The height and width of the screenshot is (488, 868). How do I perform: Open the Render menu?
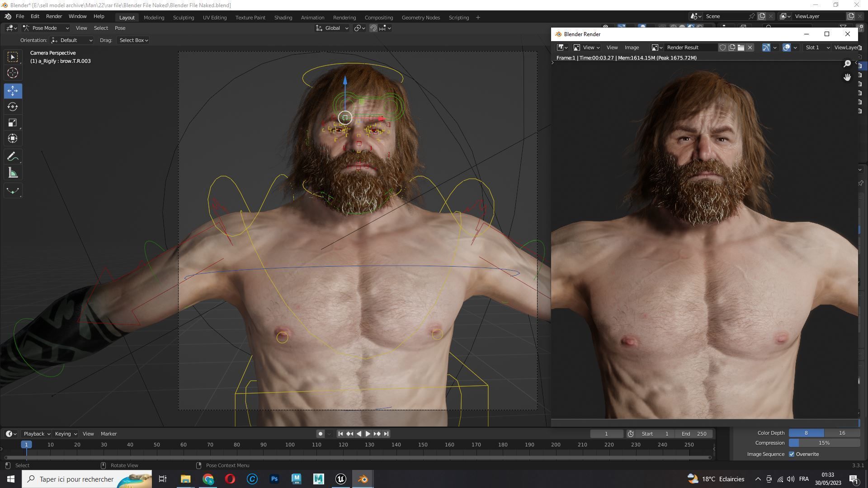coord(54,16)
